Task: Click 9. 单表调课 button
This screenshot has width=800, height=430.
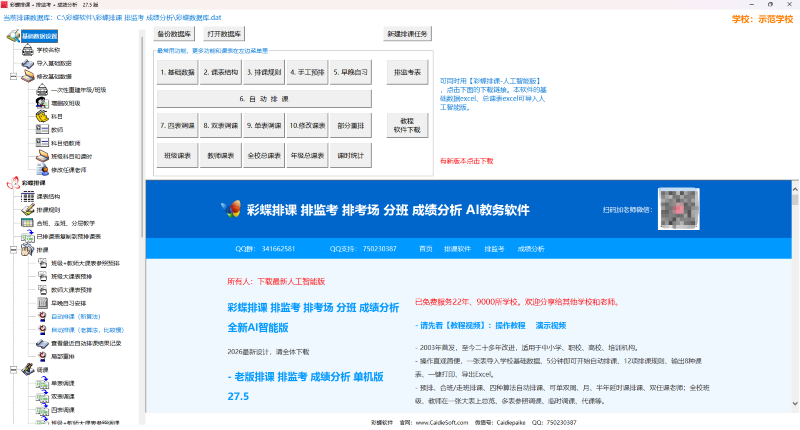Action: point(264,125)
